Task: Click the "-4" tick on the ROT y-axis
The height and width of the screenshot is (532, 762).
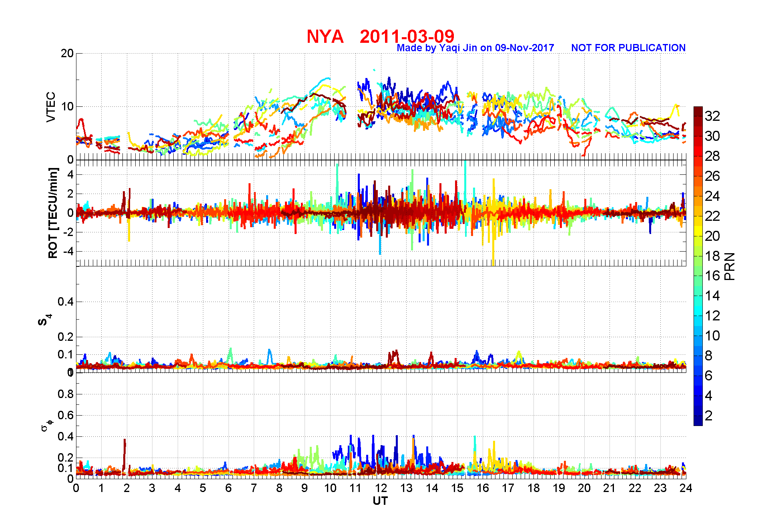Action: [68, 251]
